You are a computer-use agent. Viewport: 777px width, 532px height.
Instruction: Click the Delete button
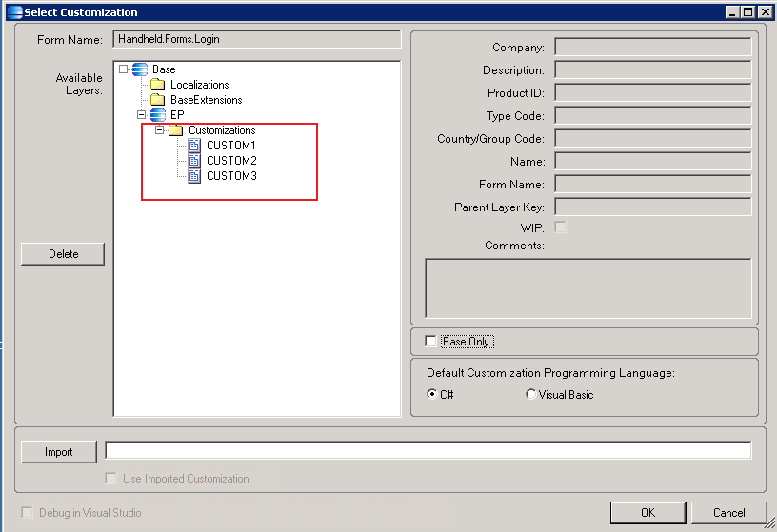point(63,253)
